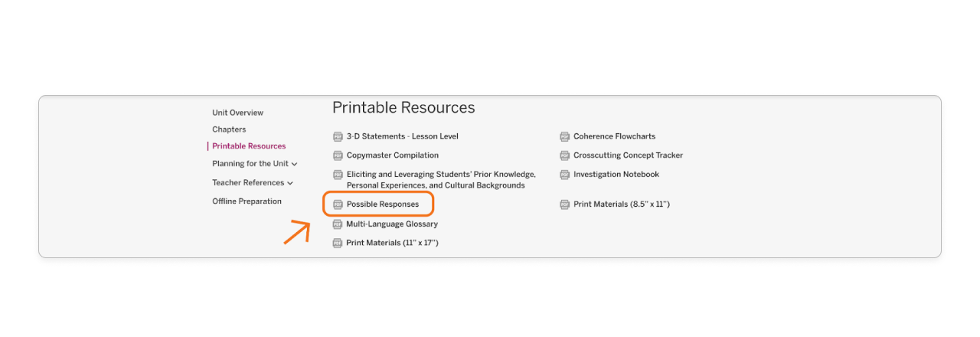This screenshot has width=980, height=337.
Task: Open Offline Preparation in the sidebar
Action: pos(247,201)
